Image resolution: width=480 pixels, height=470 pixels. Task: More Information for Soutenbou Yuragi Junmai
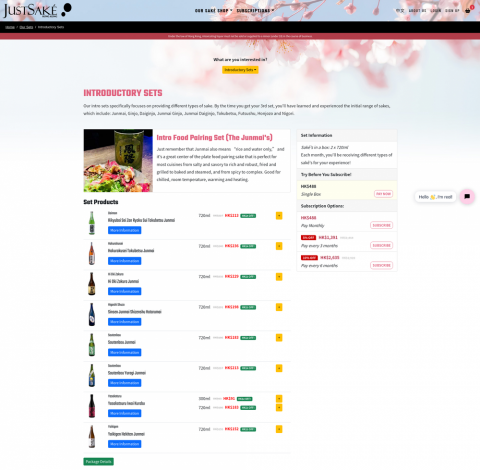click(x=124, y=383)
